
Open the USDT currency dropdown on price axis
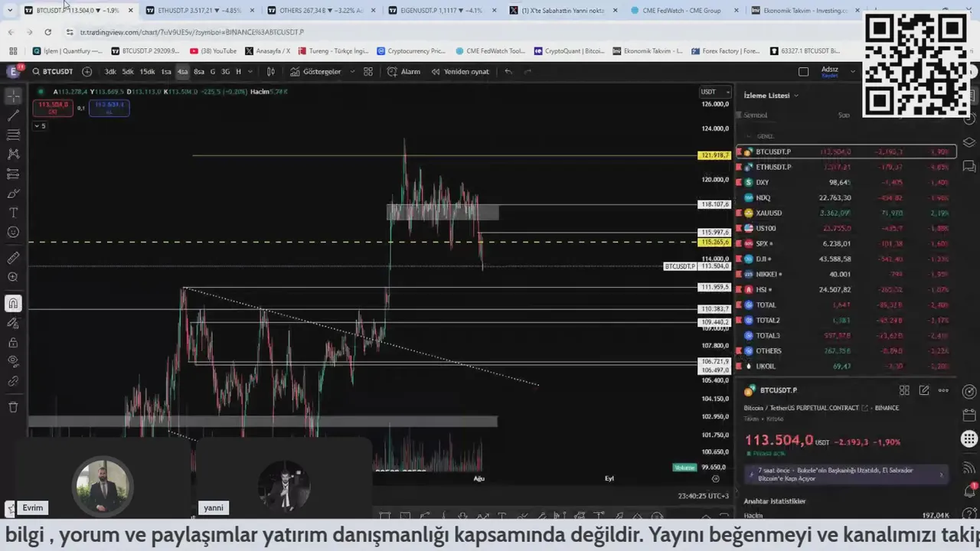click(x=715, y=92)
